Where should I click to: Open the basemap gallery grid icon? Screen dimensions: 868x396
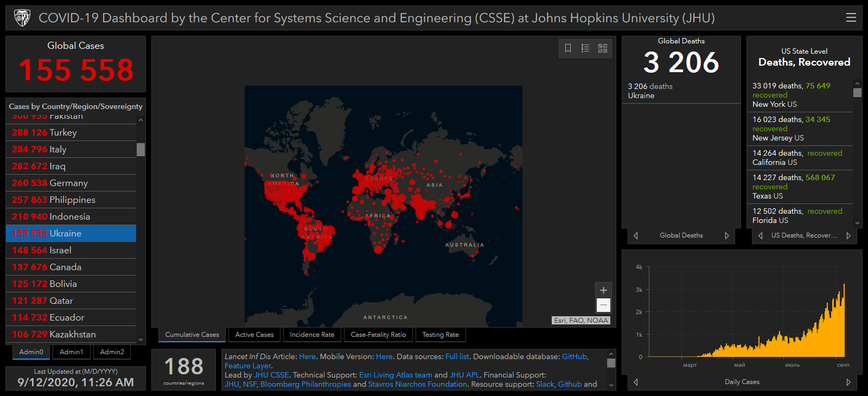pyautogui.click(x=603, y=48)
